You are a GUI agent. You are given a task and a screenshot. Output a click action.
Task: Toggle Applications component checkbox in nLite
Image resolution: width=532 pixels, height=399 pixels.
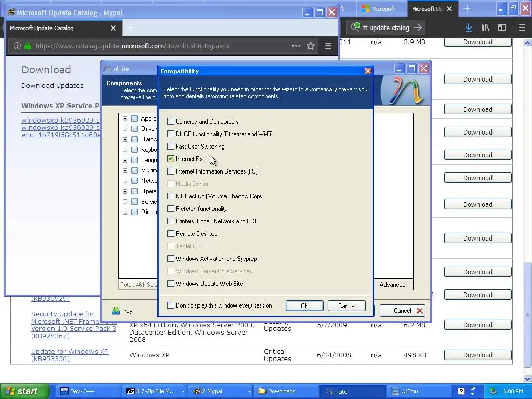(x=135, y=118)
